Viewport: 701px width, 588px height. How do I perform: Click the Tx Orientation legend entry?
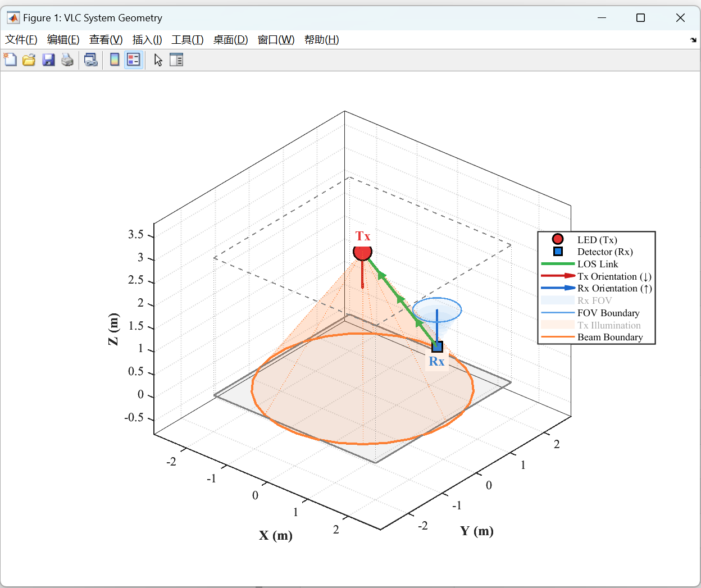614,276
